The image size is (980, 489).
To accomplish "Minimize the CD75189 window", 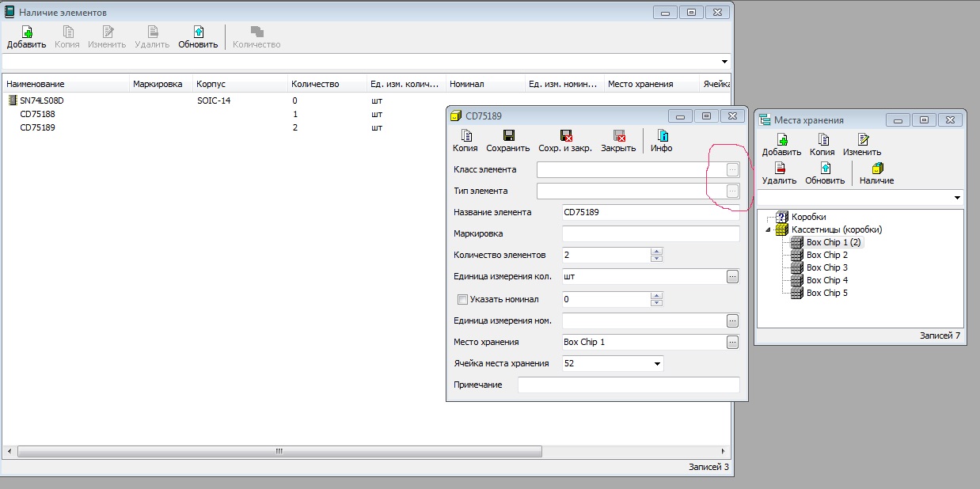I will pos(679,116).
